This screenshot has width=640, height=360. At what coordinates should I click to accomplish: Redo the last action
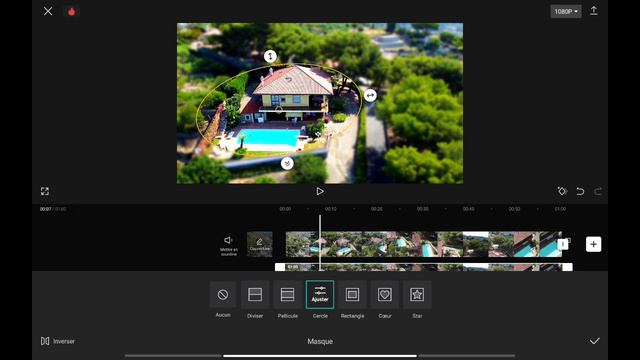pos(598,191)
